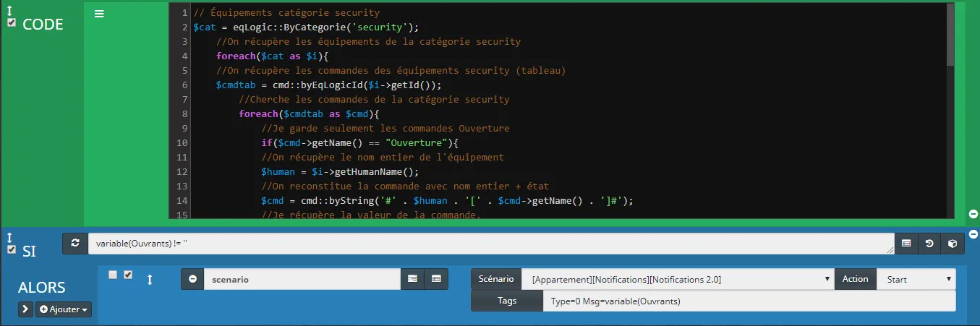This screenshot has width=980, height=326.
Task: Open the CODE block hamburger menu
Action: pyautogui.click(x=100, y=13)
